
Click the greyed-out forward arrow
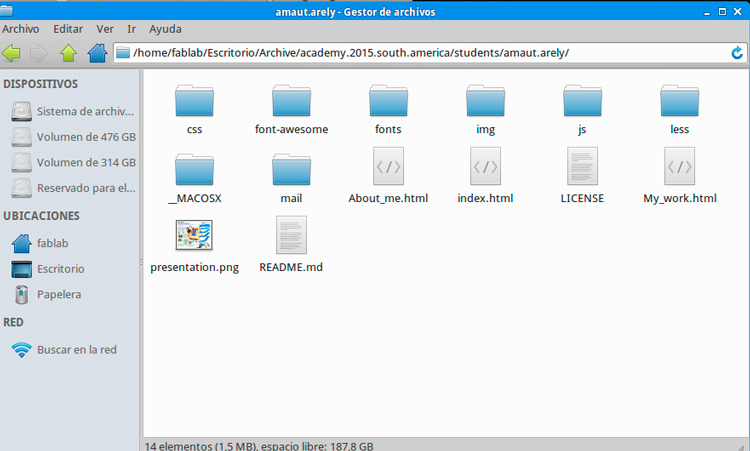[39, 53]
